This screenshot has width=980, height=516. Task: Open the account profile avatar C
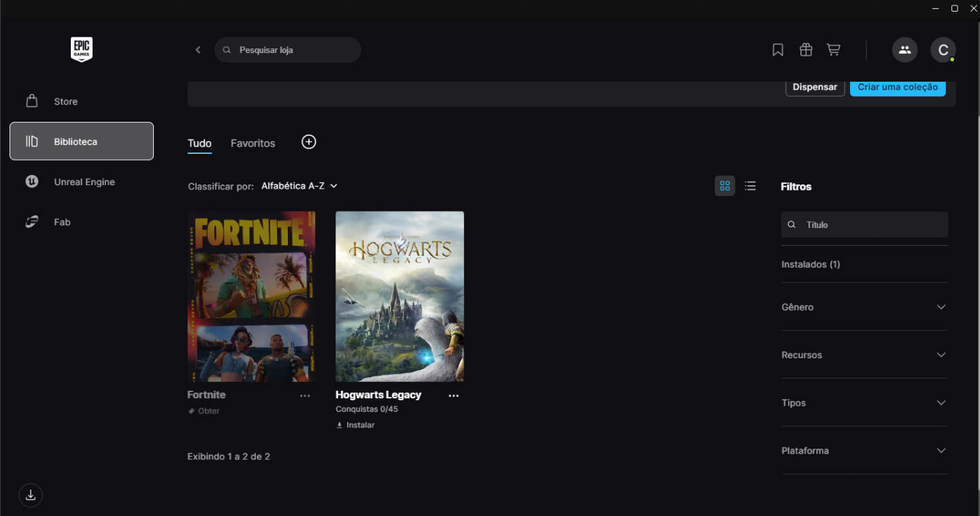click(943, 50)
